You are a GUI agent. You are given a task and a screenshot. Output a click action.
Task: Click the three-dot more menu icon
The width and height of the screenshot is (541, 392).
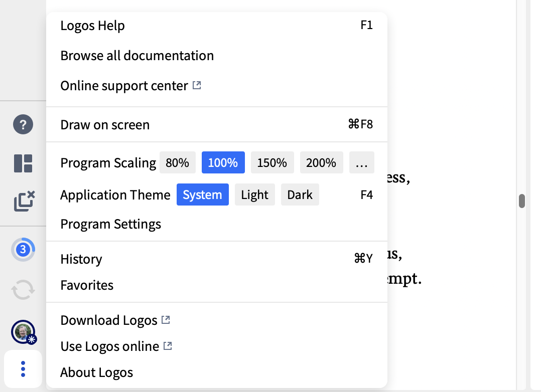point(23,369)
